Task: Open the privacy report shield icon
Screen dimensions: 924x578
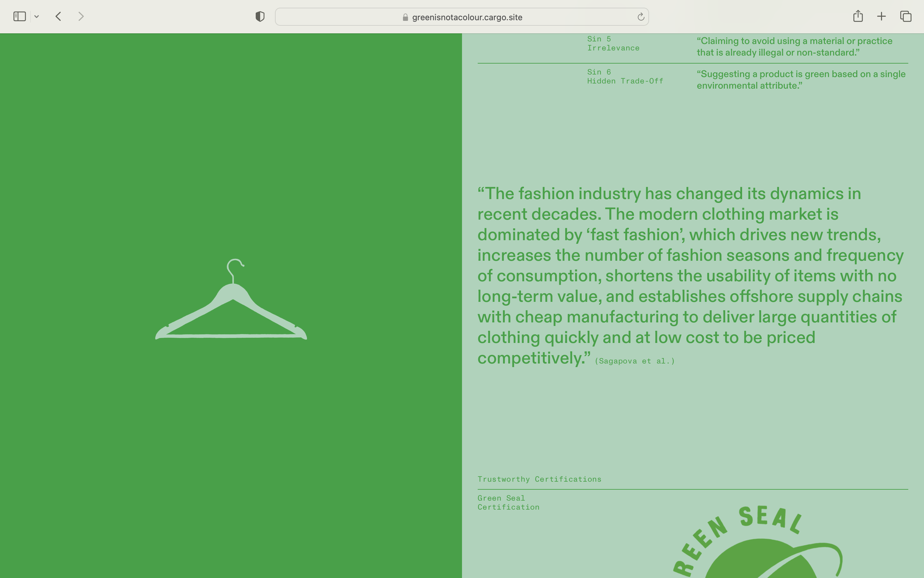Action: 260,16
